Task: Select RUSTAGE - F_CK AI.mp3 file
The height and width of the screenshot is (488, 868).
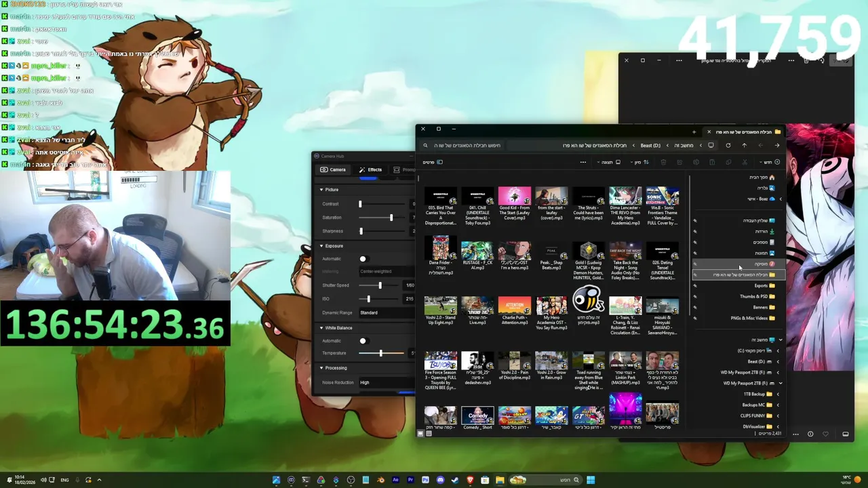Action: pos(477,256)
